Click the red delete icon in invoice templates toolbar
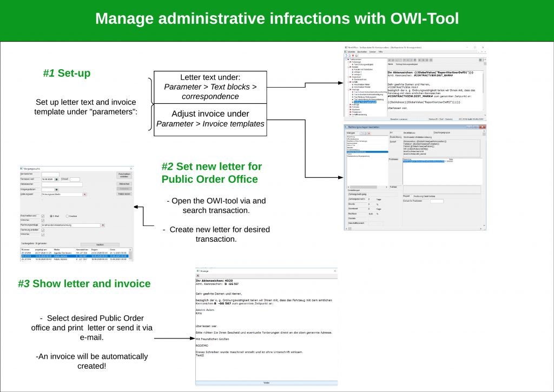 369,133
